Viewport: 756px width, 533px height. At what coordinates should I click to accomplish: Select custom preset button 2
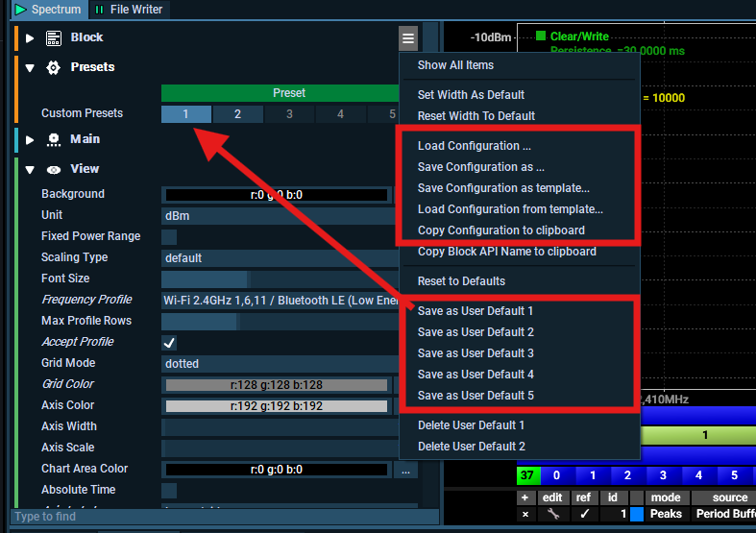(x=237, y=114)
